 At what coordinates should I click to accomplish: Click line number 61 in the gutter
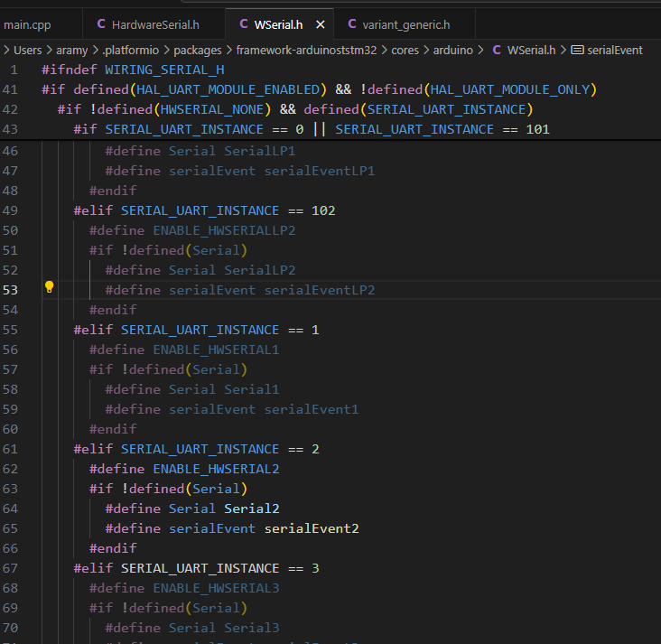coord(11,449)
